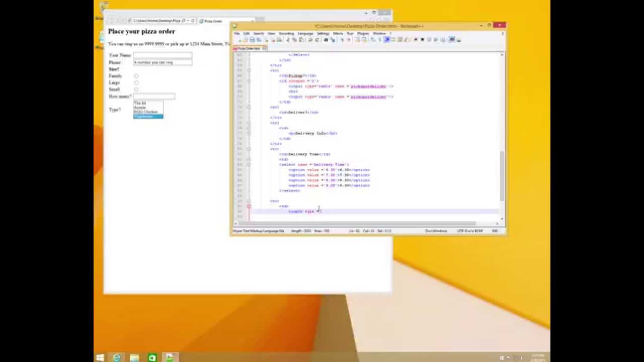Collapse the fold marker at line 65

[x=249, y=70]
